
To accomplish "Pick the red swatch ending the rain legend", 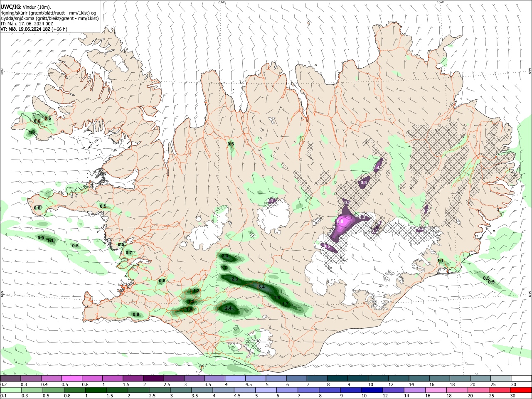I will (521, 390).
